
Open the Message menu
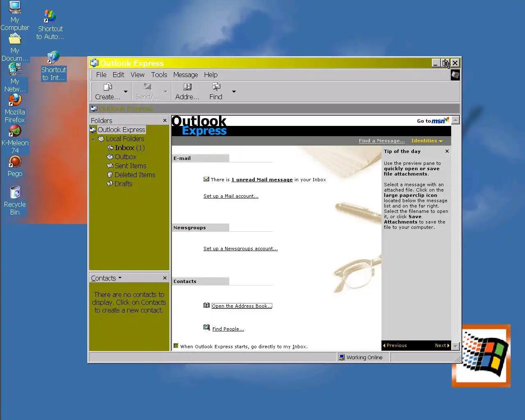(185, 75)
